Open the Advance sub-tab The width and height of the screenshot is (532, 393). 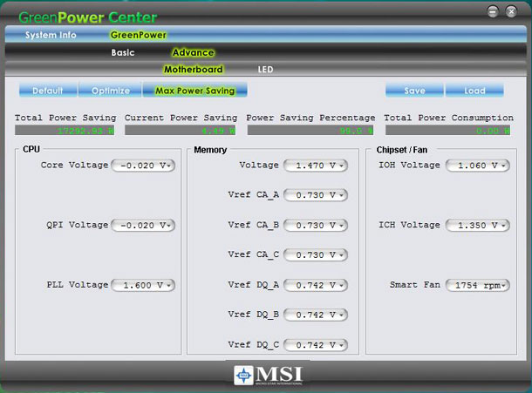click(193, 52)
